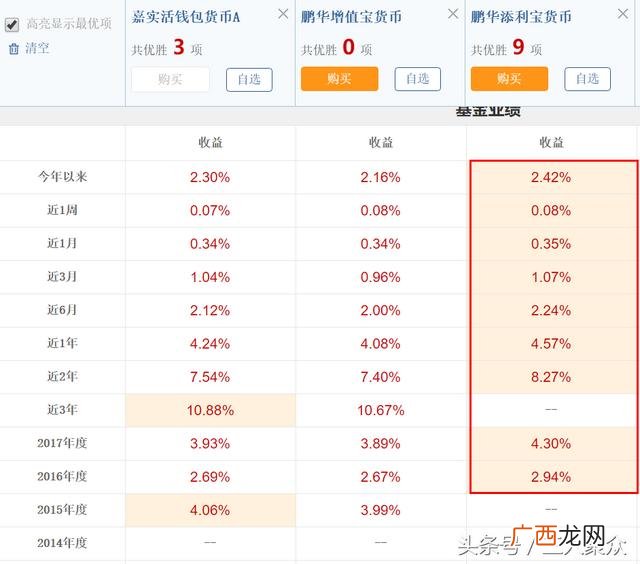Select the 2016年度 row label

point(62,476)
